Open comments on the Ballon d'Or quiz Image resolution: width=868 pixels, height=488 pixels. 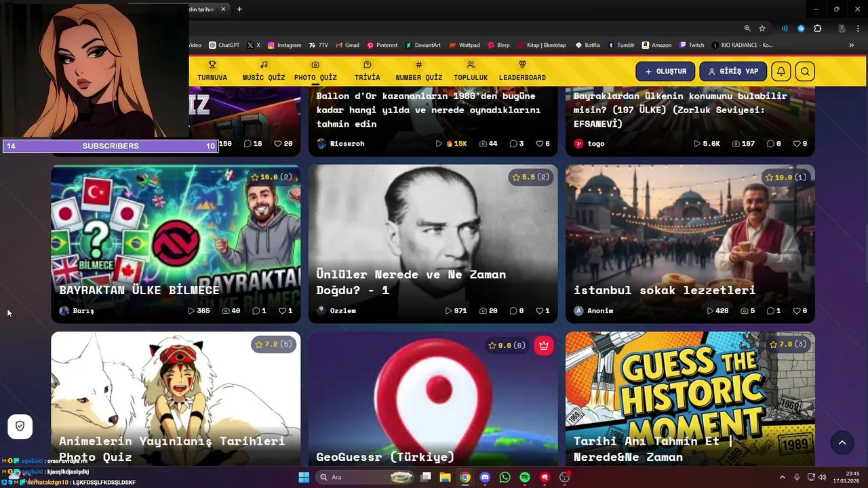click(x=517, y=144)
